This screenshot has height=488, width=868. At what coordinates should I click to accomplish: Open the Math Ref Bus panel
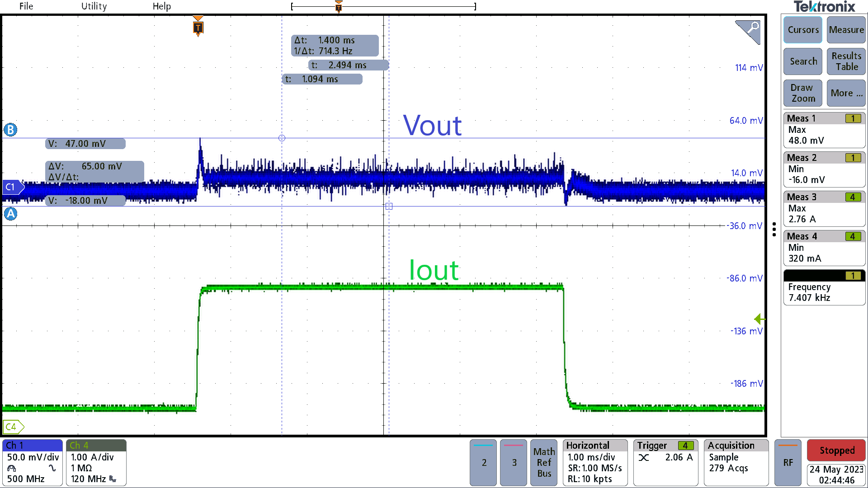point(543,462)
